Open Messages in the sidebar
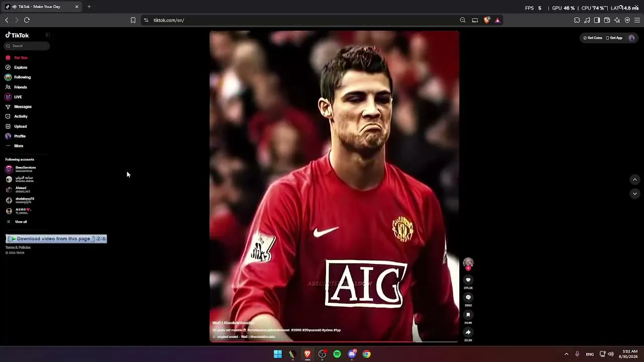 tap(19, 107)
